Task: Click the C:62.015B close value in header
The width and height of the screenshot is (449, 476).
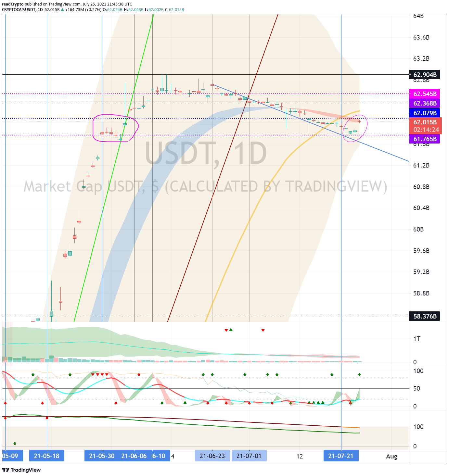Action: click(174, 9)
